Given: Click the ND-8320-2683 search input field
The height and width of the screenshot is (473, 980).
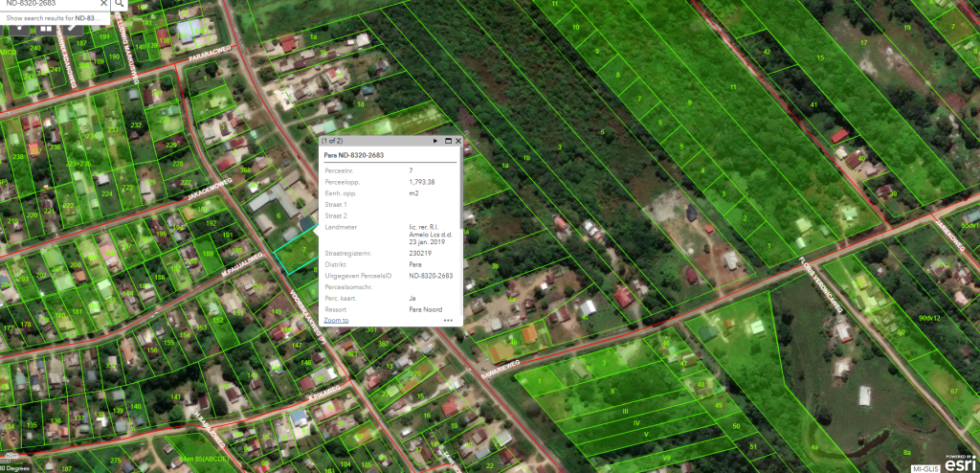Looking at the screenshot, I should 48,4.
